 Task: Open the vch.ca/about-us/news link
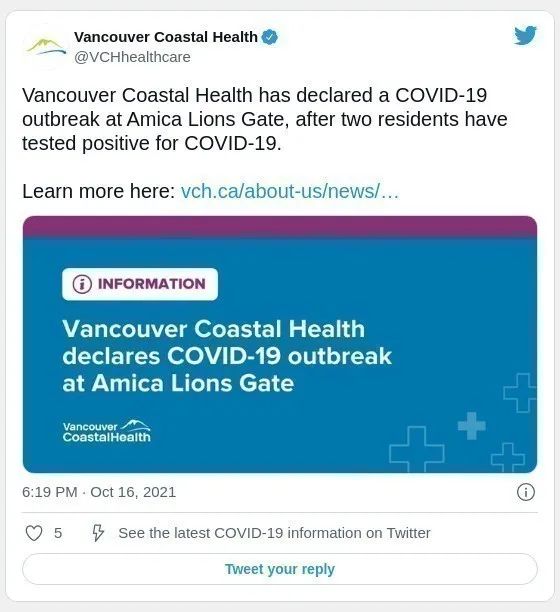290,191
